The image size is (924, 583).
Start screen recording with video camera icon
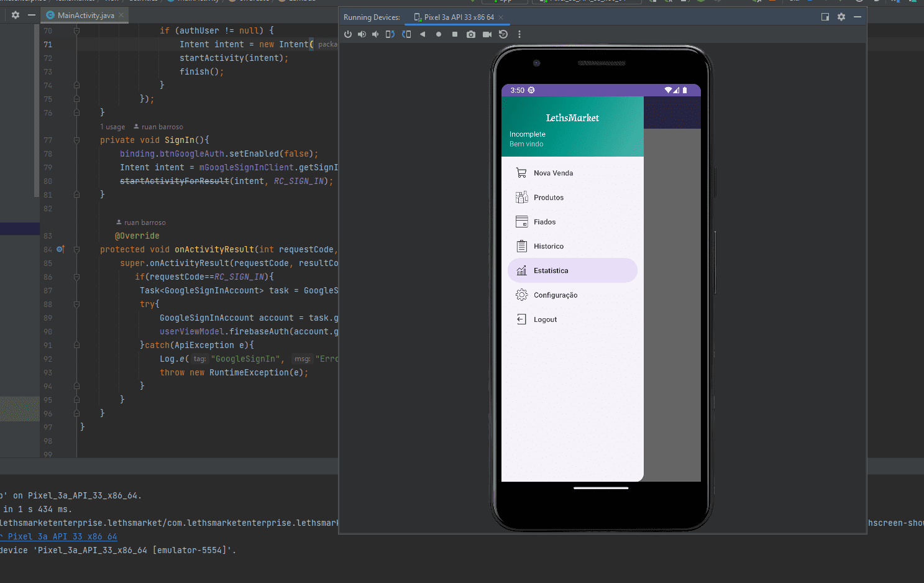487,34
